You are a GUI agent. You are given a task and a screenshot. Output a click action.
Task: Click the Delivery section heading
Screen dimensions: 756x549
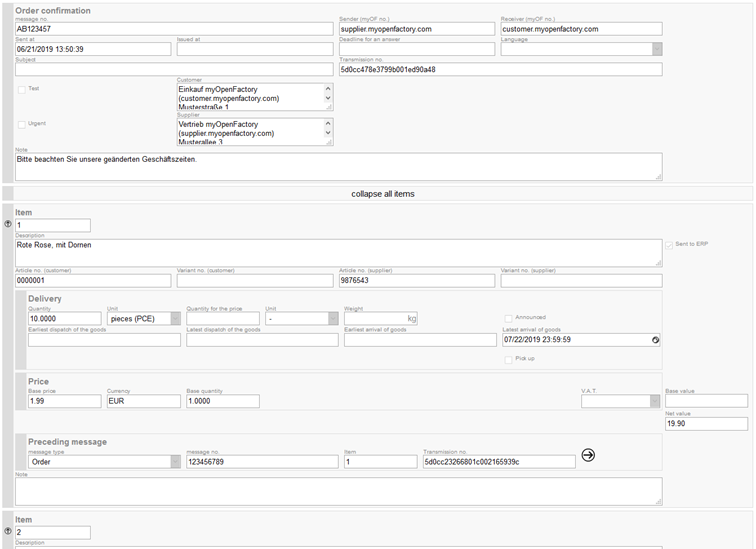[x=44, y=299]
